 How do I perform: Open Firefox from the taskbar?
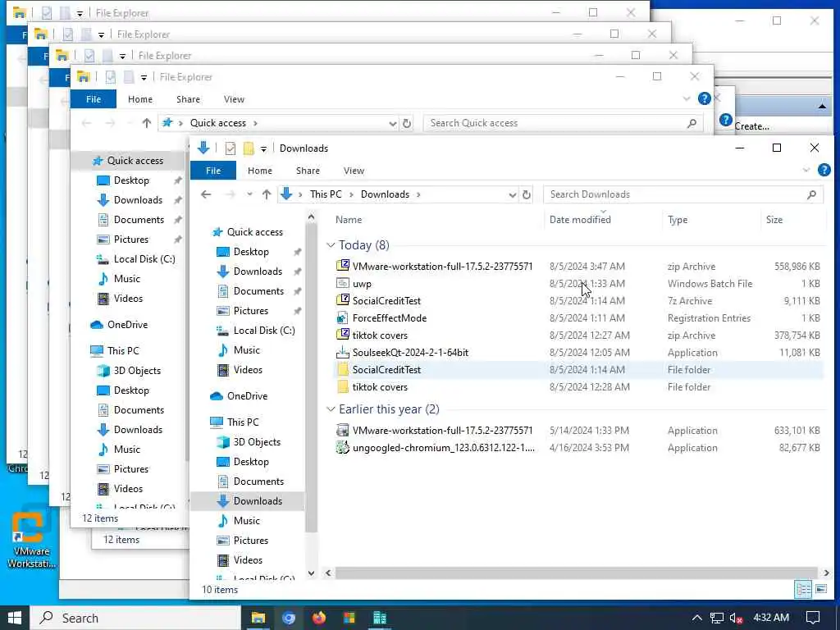(319, 618)
